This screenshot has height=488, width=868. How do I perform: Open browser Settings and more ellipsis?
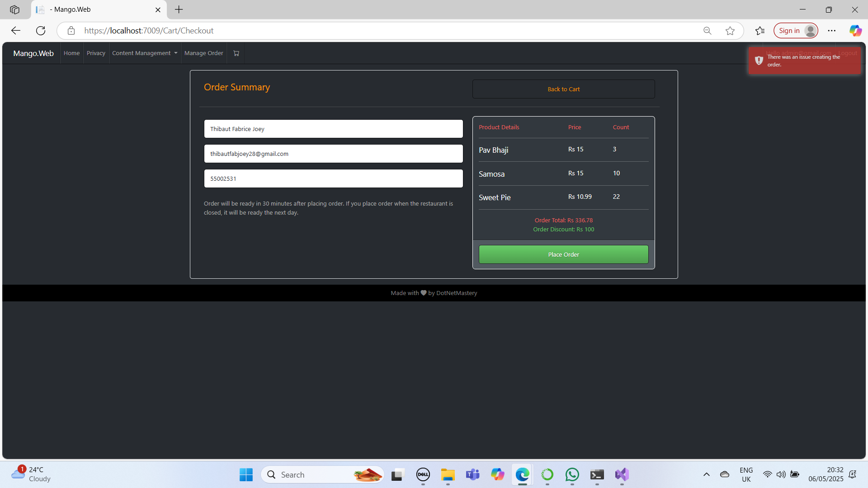coord(832,31)
